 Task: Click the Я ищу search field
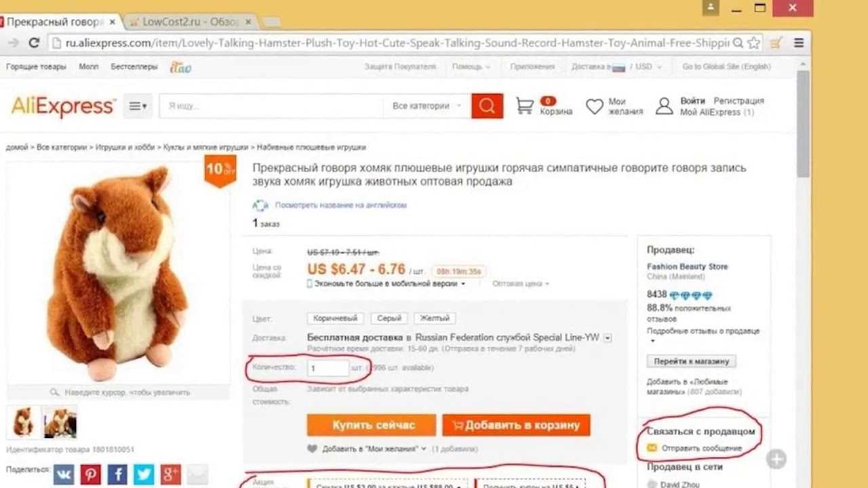[271, 106]
